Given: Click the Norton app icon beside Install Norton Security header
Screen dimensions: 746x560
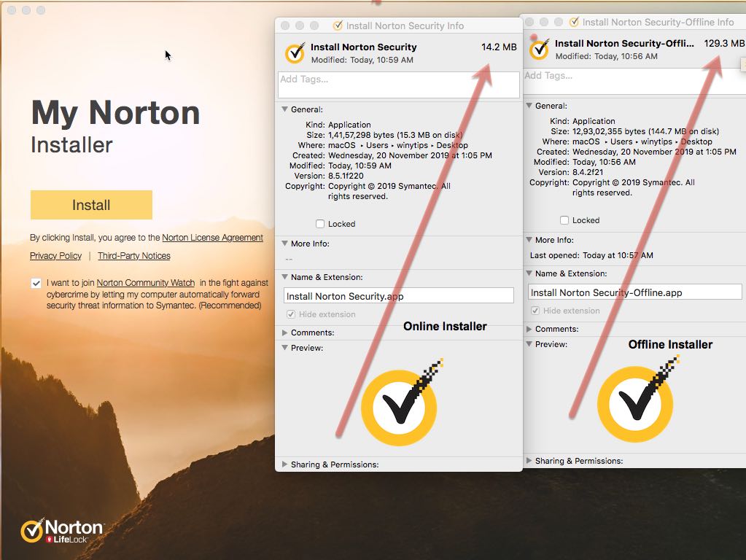Looking at the screenshot, I should click(295, 52).
